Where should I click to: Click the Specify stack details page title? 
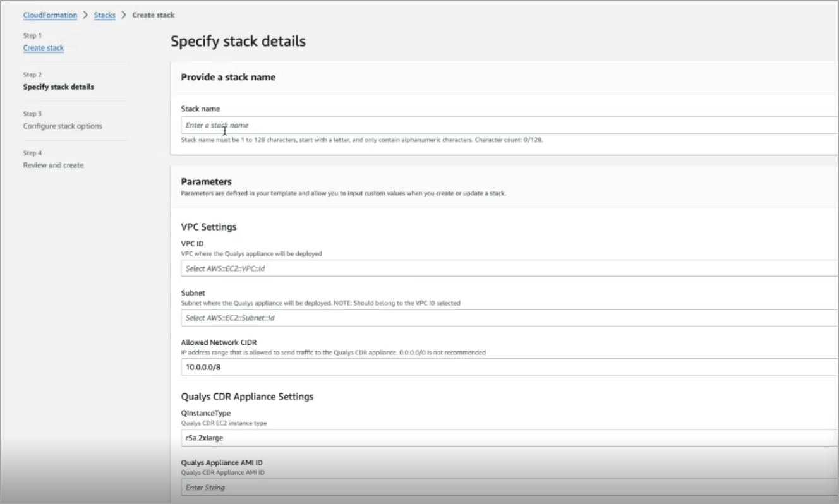pyautogui.click(x=238, y=42)
